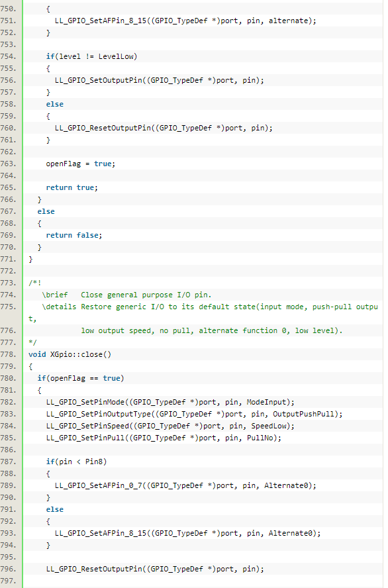
Task: Click "void XGpio::close()" function definition
Action: click(x=70, y=354)
